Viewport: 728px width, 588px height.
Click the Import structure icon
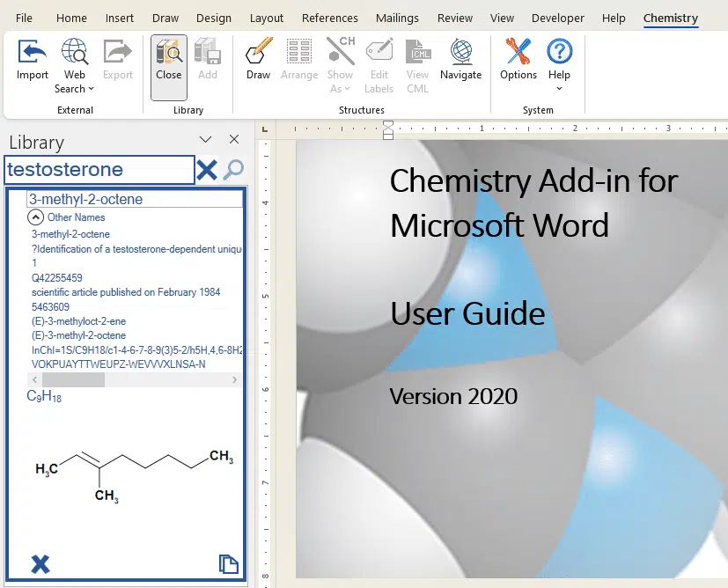point(32,51)
